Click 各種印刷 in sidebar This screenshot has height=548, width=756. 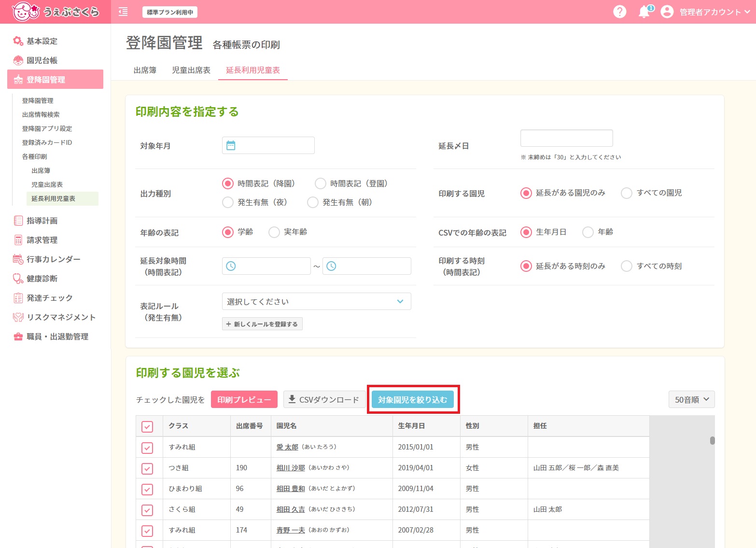(x=34, y=156)
